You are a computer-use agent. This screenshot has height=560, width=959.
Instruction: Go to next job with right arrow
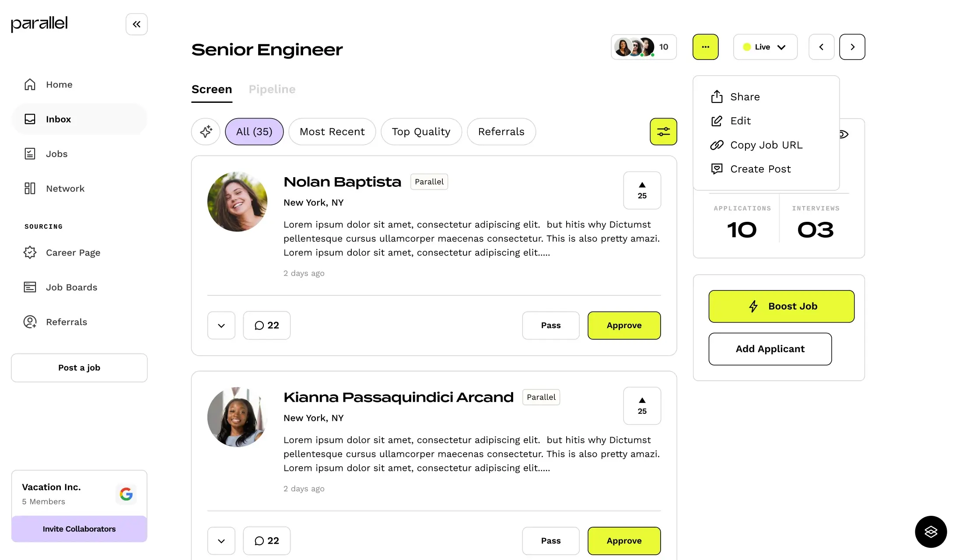click(852, 47)
